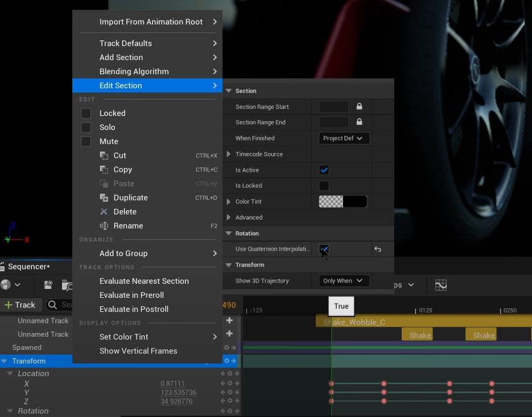The height and width of the screenshot is (417, 532).
Task: Check the Solo checkbox
Action: tap(86, 127)
